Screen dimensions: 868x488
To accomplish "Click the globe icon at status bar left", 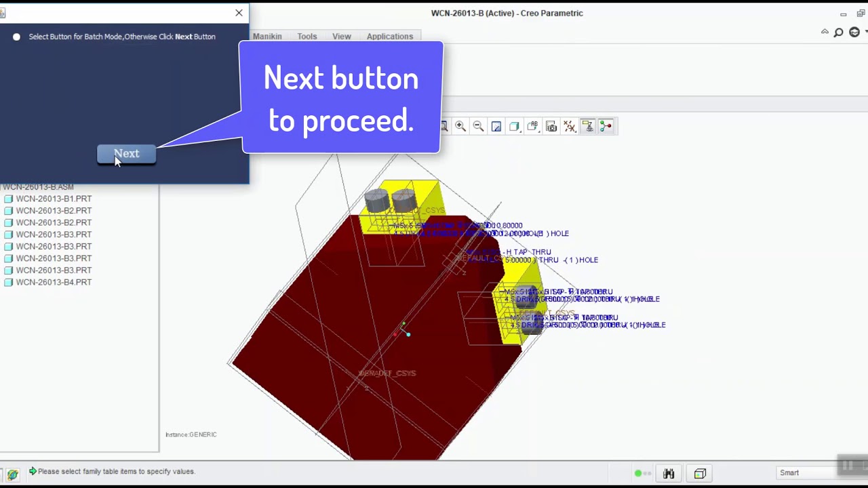I will point(12,474).
